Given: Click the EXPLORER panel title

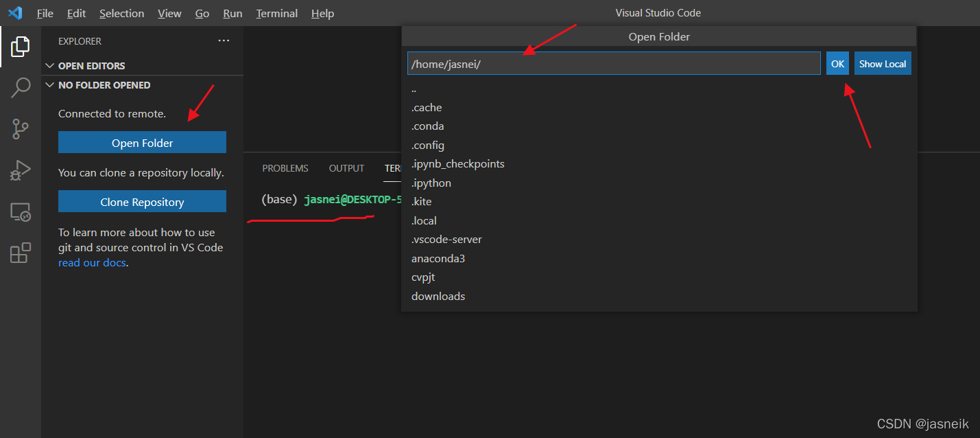Looking at the screenshot, I should [x=80, y=41].
